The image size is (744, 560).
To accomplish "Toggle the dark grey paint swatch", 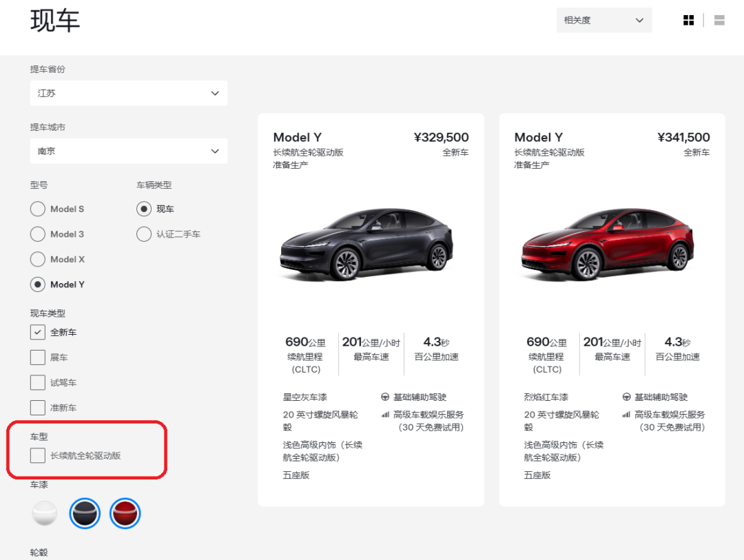I will point(85,513).
